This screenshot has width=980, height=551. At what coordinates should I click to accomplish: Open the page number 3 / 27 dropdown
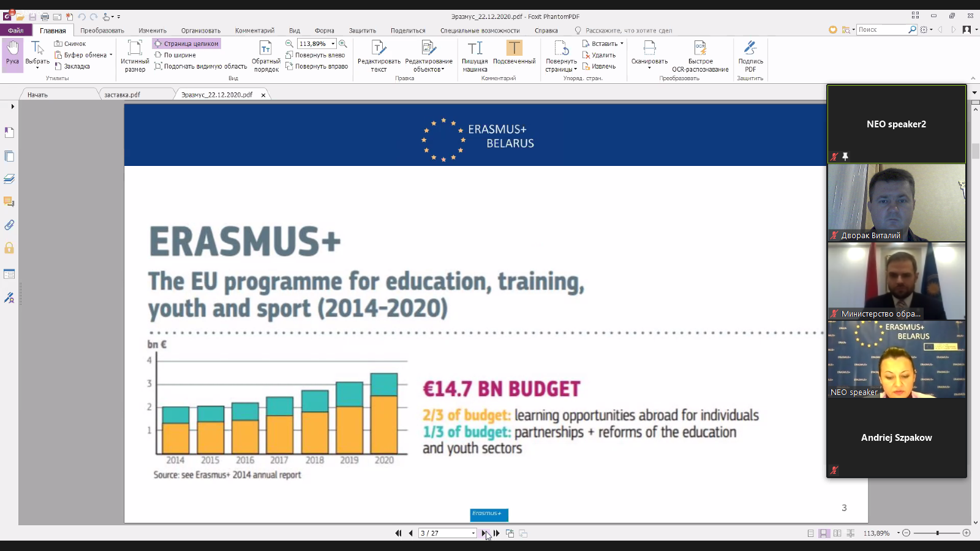pos(473,533)
